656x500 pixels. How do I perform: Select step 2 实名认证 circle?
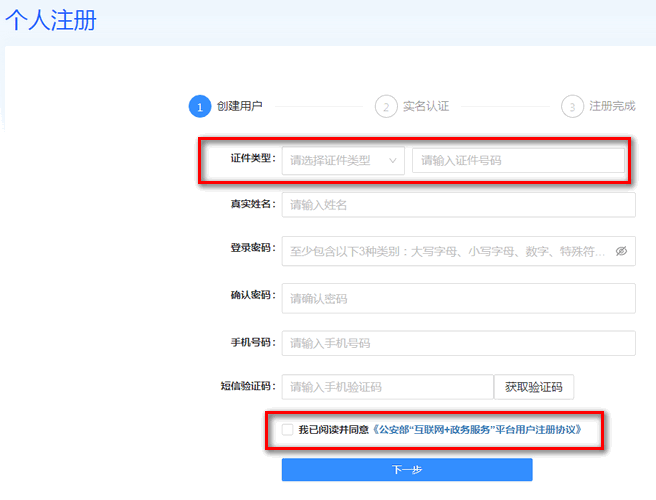point(386,106)
